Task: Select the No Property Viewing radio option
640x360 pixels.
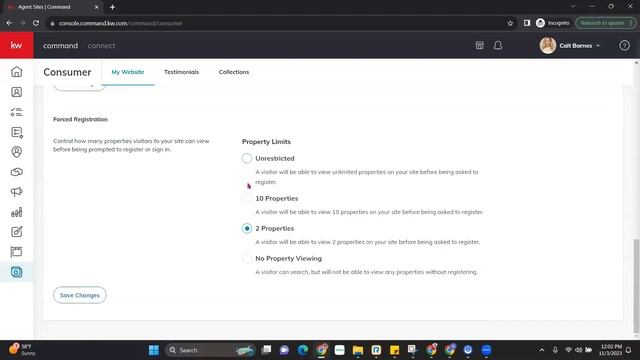Action: click(x=247, y=258)
